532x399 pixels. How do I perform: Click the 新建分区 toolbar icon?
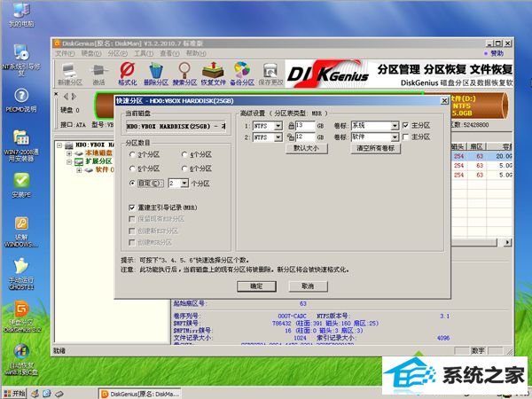click(x=70, y=74)
